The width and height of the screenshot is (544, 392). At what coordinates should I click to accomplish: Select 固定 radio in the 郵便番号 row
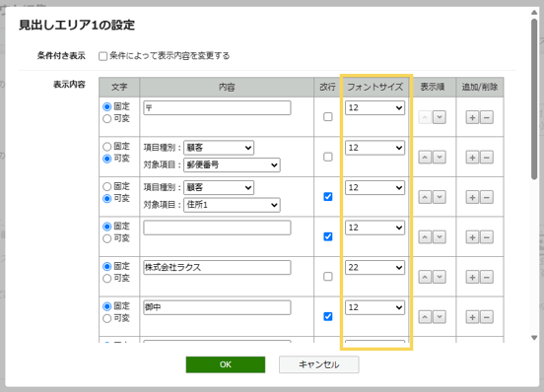[106, 147]
